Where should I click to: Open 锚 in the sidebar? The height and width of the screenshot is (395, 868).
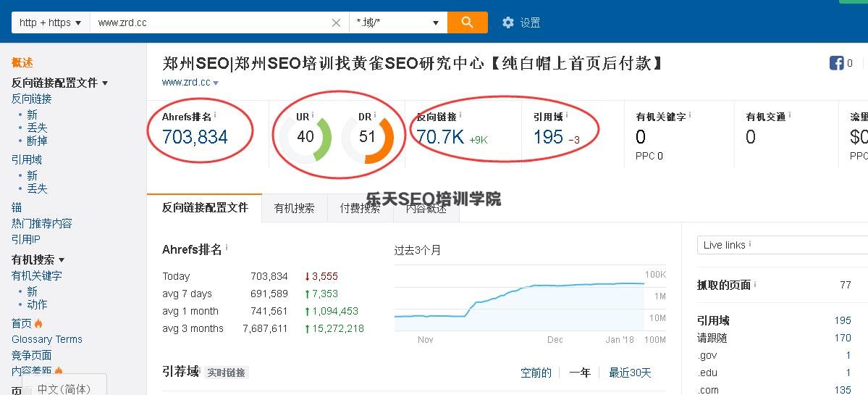click(17, 207)
